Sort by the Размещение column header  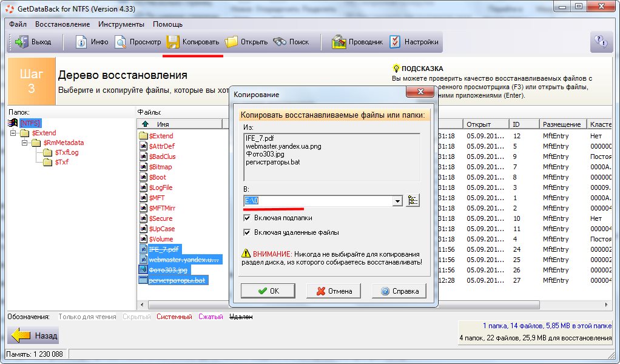pyautogui.click(x=562, y=124)
